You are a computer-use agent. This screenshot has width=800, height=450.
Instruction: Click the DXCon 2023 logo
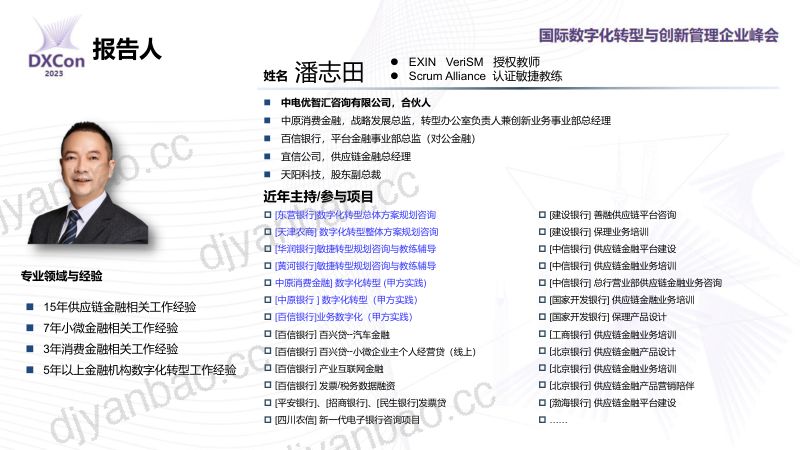click(57, 47)
